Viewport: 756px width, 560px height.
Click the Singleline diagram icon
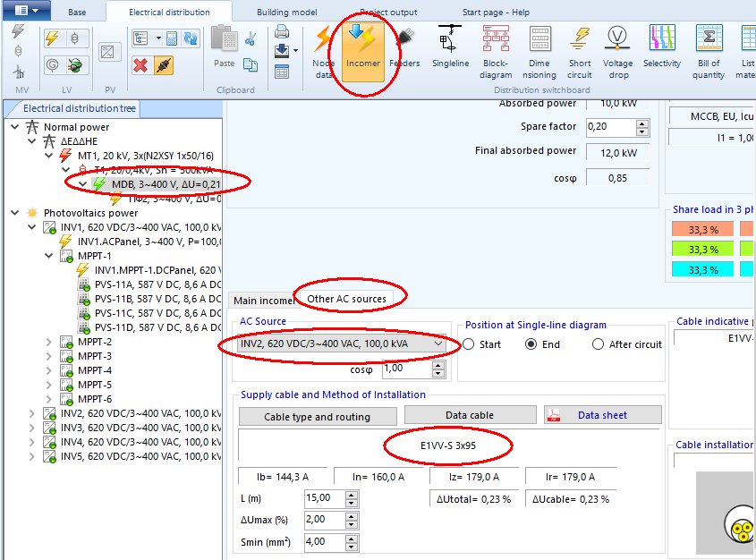[x=450, y=51]
